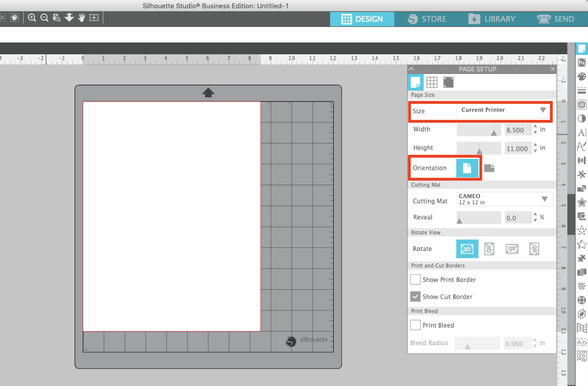The height and width of the screenshot is (386, 588).
Task: Uncheck Show Cut Border checkbox
Action: (415, 296)
